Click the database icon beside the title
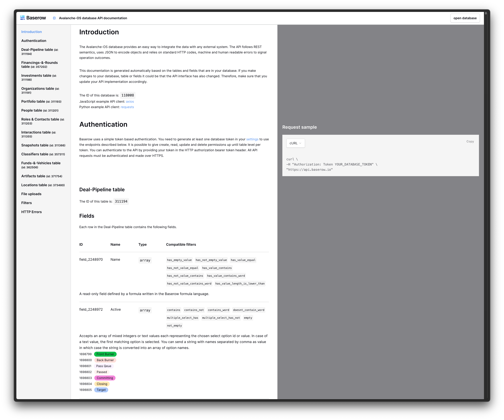This screenshot has height=420, width=504. tap(54, 18)
